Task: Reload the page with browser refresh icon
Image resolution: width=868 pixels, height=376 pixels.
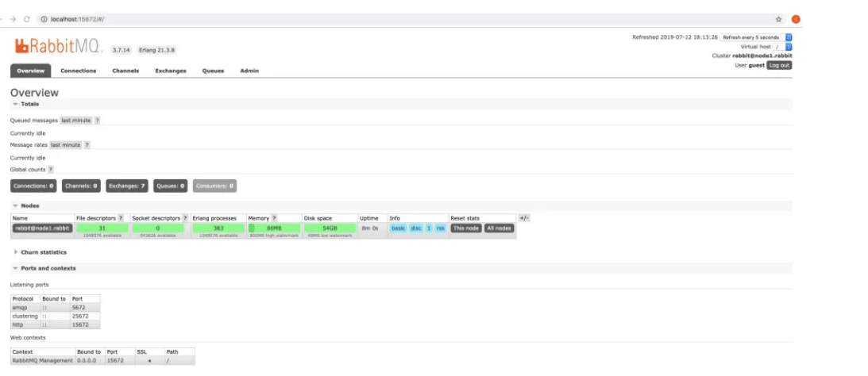Action: 26,19
